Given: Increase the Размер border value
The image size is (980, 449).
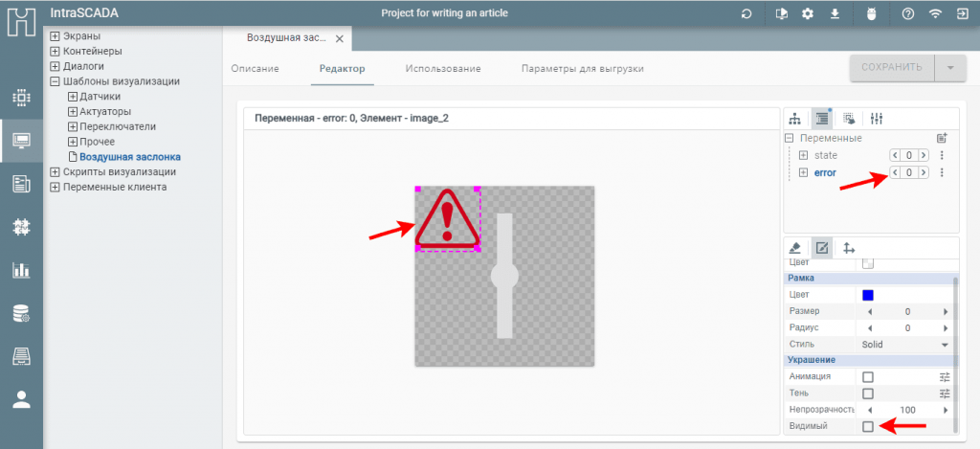Looking at the screenshot, I should click(x=946, y=311).
